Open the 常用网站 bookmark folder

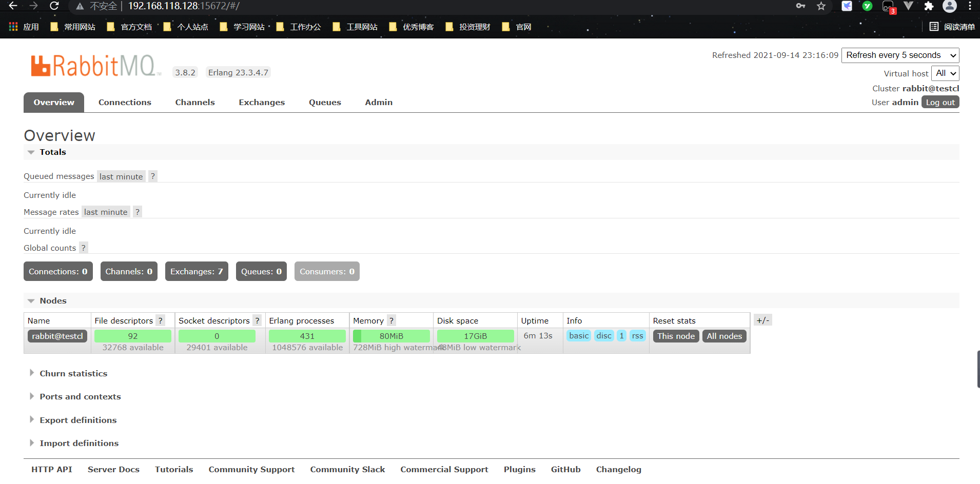(x=73, y=27)
